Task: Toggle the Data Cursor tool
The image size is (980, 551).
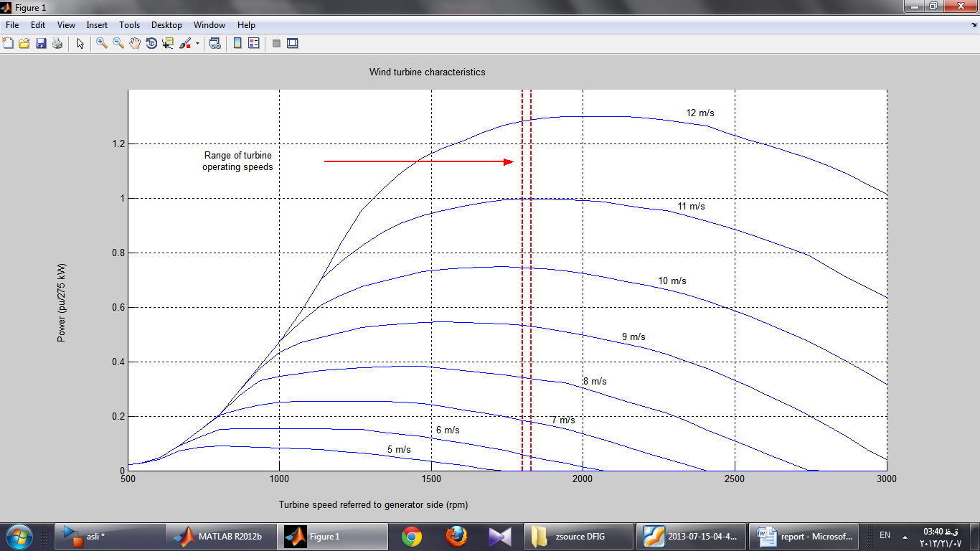Action: pyautogui.click(x=168, y=44)
